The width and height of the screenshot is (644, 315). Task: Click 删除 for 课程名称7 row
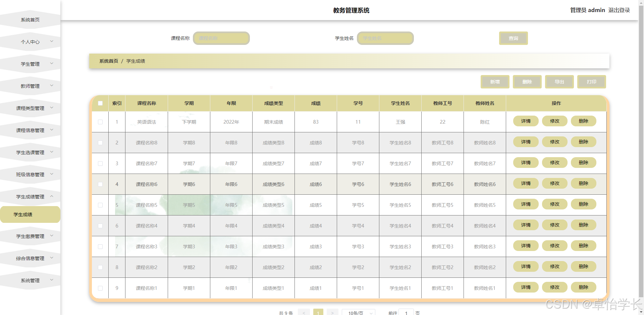pyautogui.click(x=583, y=163)
